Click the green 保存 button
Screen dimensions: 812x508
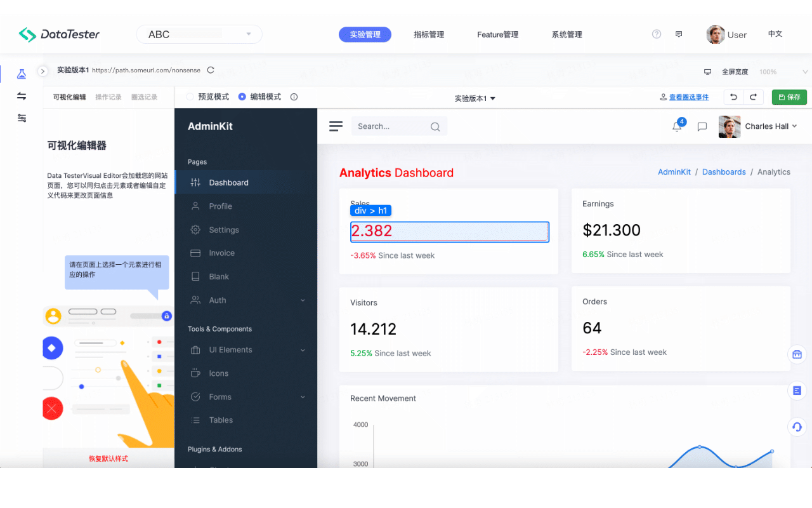tap(789, 97)
